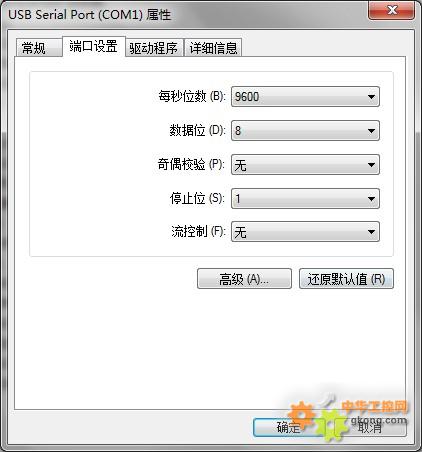Image resolution: width=422 pixels, height=452 pixels.
Task: Expand the 流控制 dropdown arrow
Action: pos(371,232)
